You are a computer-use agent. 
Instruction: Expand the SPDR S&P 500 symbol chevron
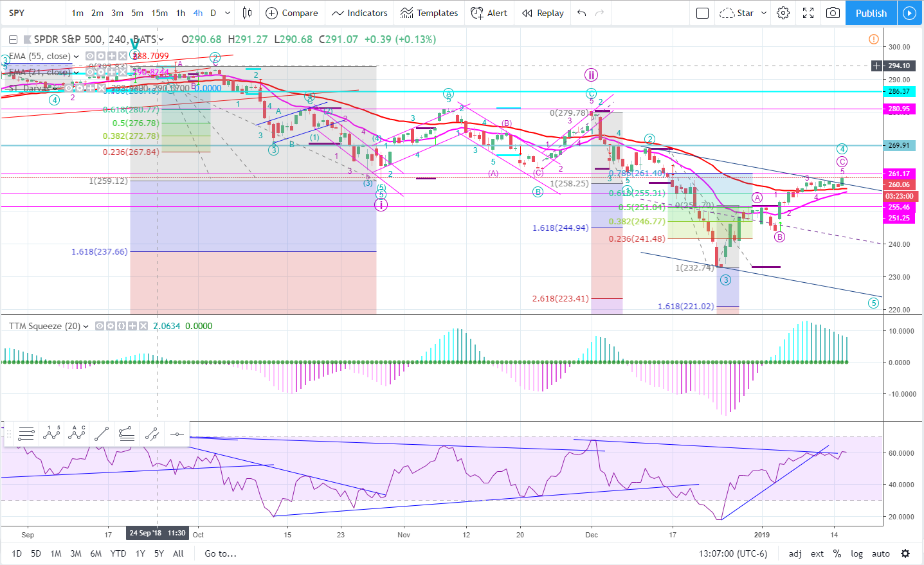click(x=161, y=39)
